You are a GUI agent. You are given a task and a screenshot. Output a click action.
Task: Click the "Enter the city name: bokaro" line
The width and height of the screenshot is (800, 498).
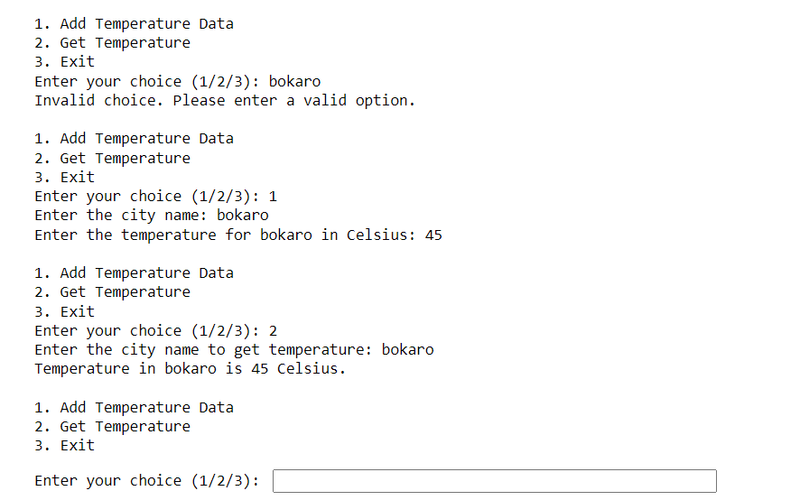[x=151, y=216]
